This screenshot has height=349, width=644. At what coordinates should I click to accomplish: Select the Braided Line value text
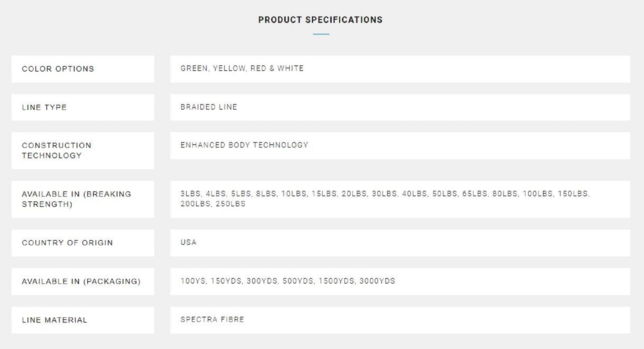[209, 107]
